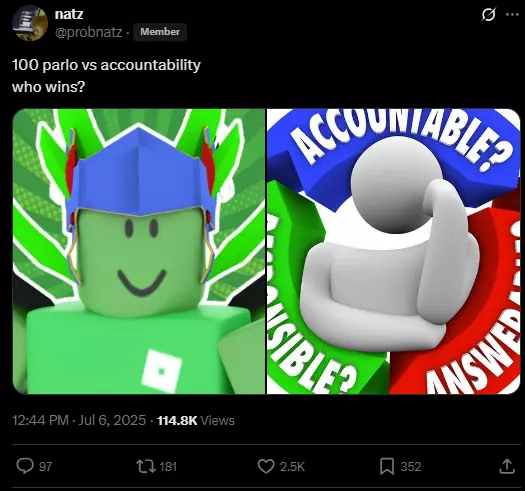Share the post via the upload arrow icon
This screenshot has width=525, height=491.
pyautogui.click(x=507, y=466)
